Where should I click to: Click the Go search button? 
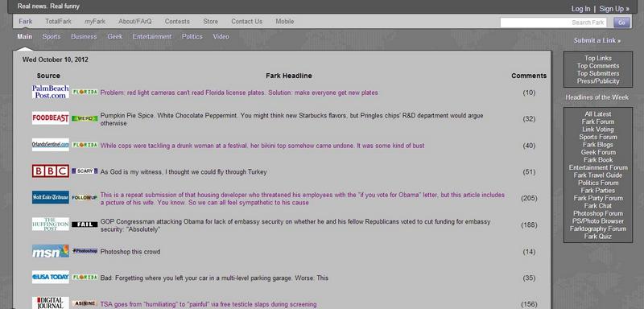pos(621,23)
